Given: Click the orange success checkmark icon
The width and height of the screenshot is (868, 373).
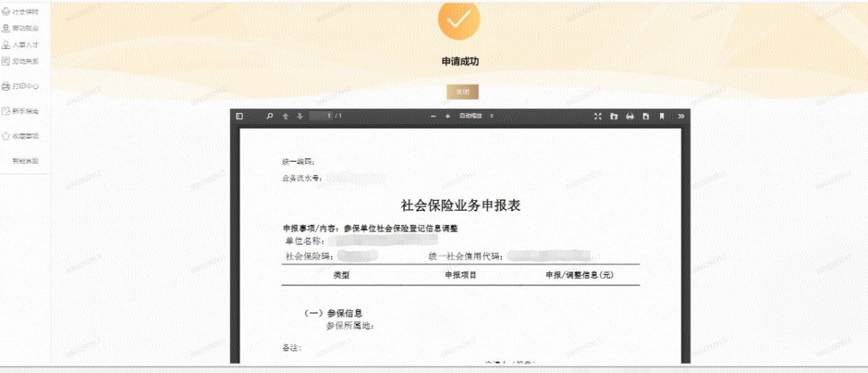Looking at the screenshot, I should [x=459, y=20].
